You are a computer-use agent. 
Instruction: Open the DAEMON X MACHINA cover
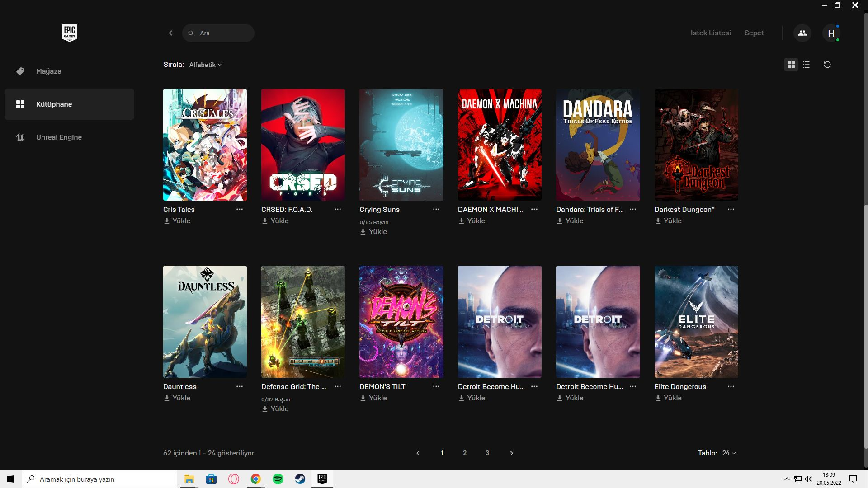[x=500, y=145]
